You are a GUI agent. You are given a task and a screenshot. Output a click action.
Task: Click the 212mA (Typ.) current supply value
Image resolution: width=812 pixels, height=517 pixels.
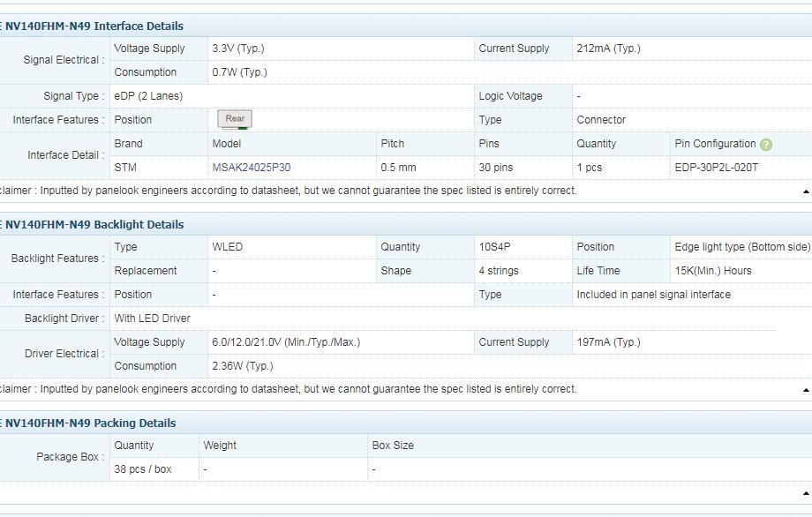608,49
